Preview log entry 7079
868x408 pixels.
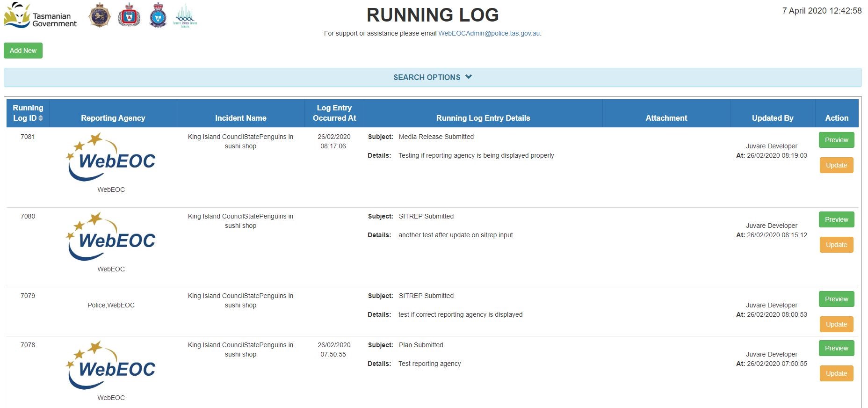pos(836,299)
